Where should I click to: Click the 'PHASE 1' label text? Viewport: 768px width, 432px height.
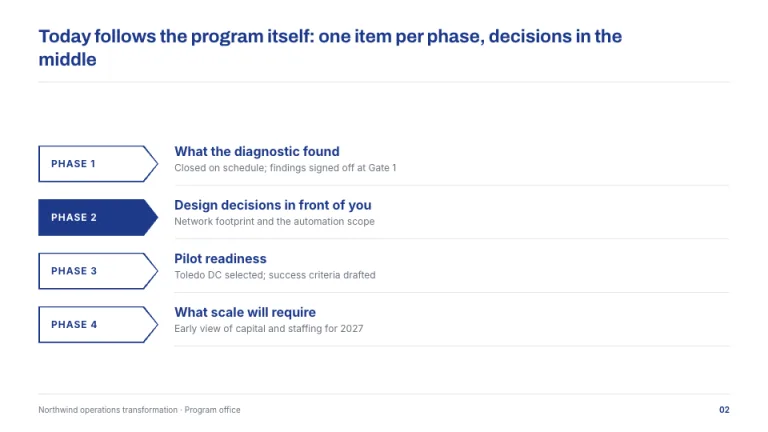point(73,164)
